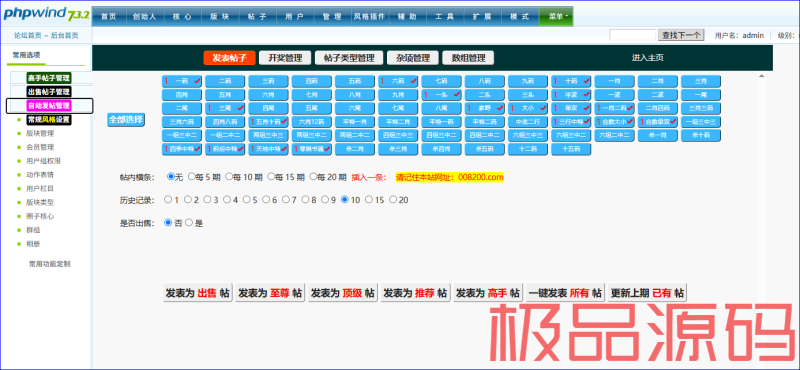Choose 是 for 是否出售
Viewport: 800px width, 370px height.
coord(189,223)
